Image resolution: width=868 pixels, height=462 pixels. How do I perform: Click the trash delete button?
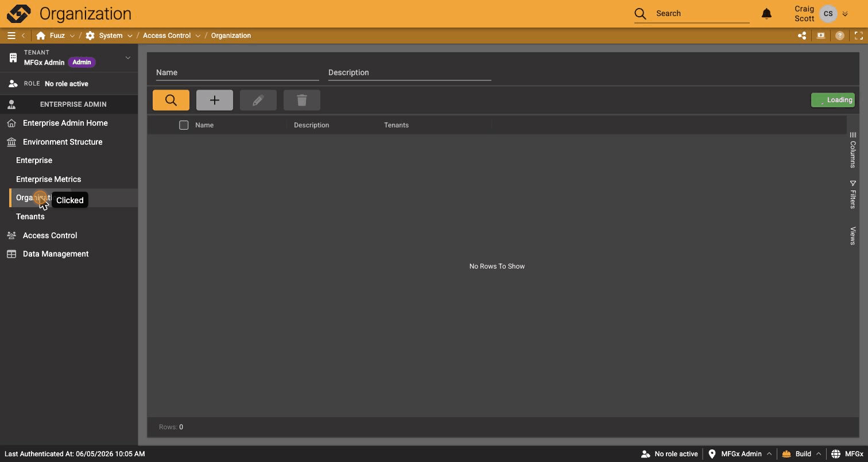pyautogui.click(x=302, y=100)
